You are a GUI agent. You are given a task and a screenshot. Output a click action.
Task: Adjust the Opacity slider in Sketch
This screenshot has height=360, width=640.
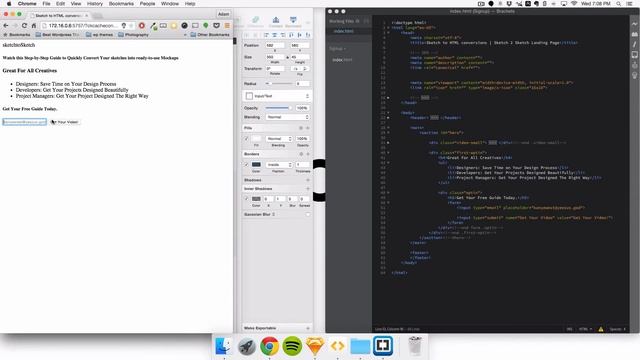pyautogui.click(x=278, y=108)
